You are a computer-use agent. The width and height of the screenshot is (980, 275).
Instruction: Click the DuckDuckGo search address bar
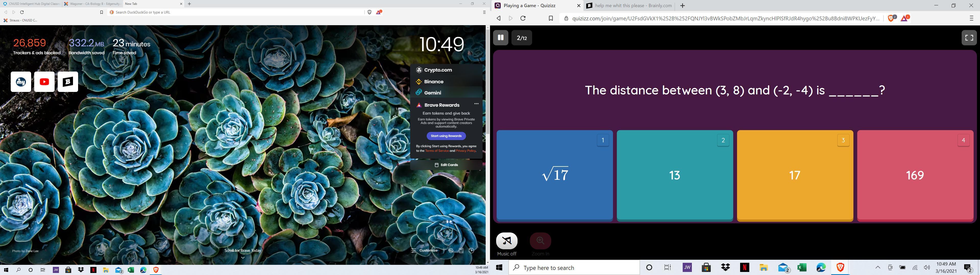(x=236, y=12)
